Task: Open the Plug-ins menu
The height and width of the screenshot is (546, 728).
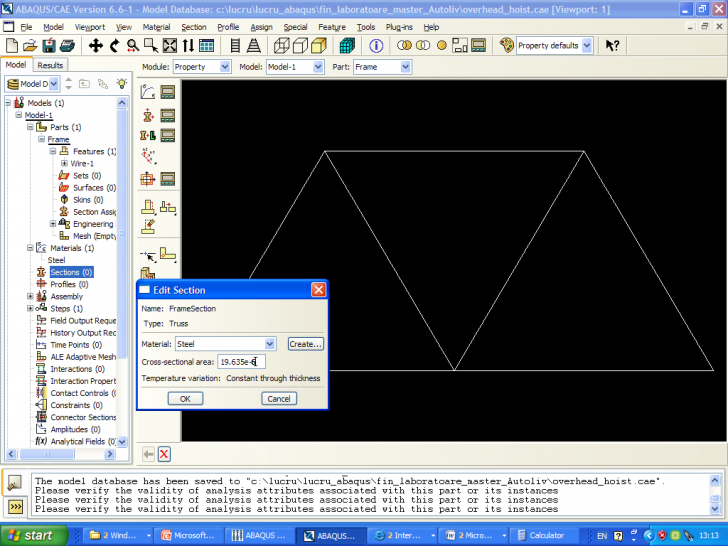Action: (x=398, y=27)
